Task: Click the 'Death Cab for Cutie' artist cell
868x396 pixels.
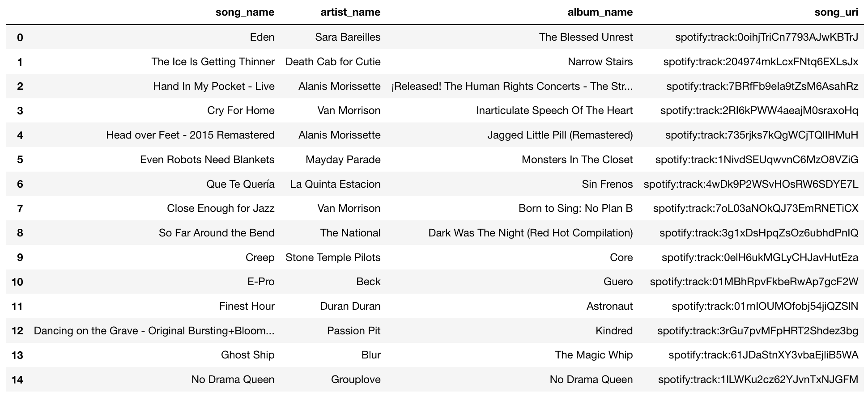Action: 333,62
